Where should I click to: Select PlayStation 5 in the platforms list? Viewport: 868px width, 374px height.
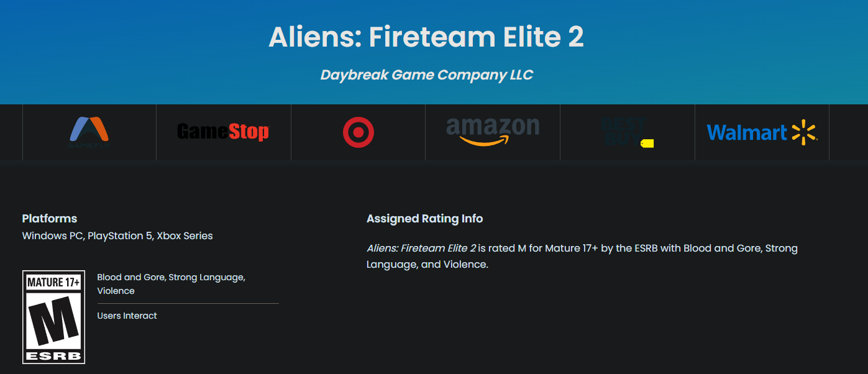pos(120,236)
